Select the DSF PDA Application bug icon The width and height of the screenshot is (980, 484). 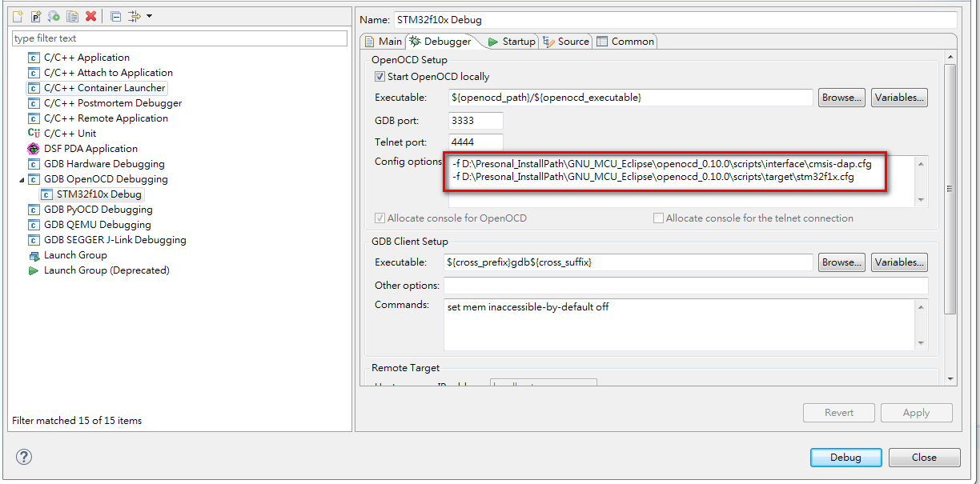coord(34,149)
